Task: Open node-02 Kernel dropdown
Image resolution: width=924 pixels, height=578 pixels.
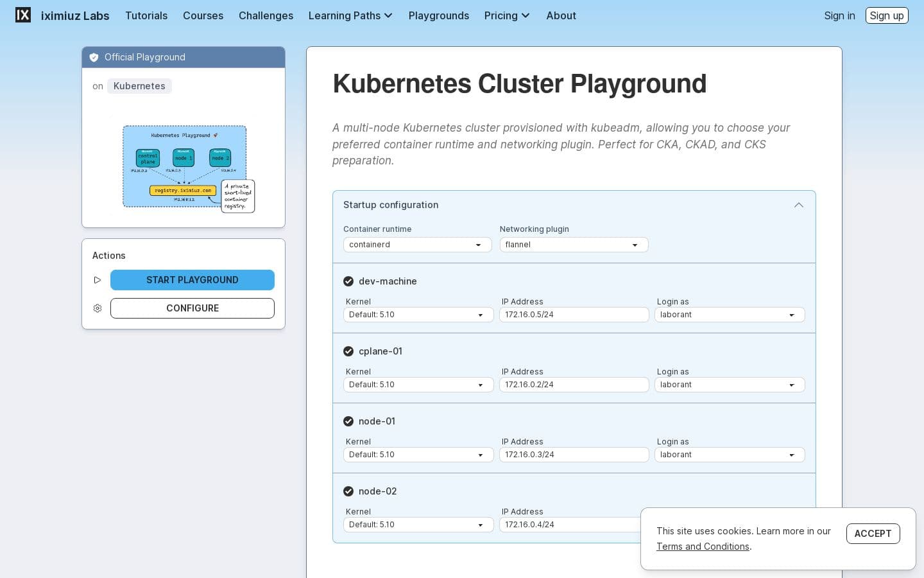Action: (418, 525)
